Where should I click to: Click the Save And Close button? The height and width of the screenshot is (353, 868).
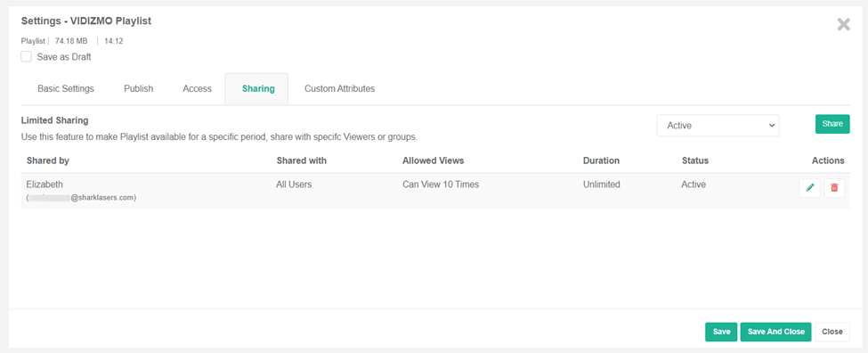[775, 332]
